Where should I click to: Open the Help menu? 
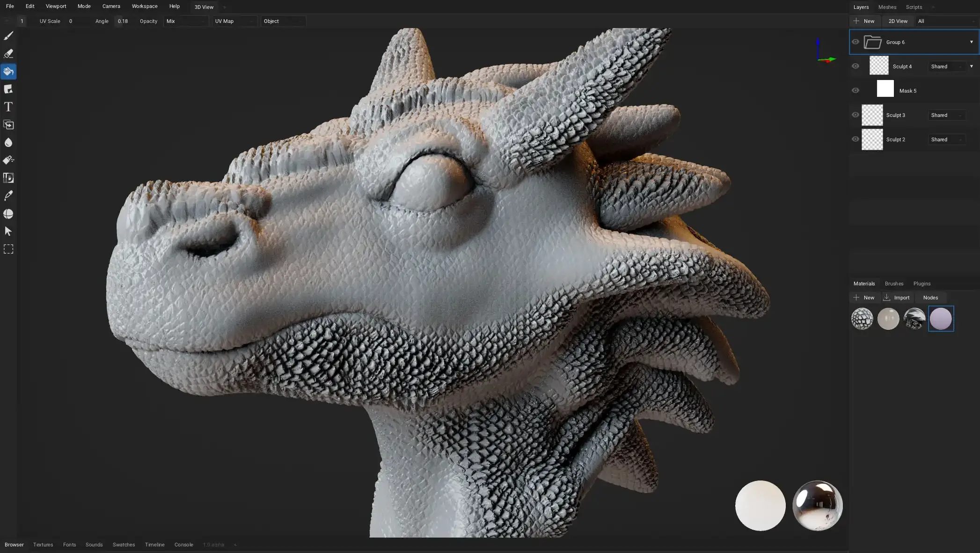175,7
